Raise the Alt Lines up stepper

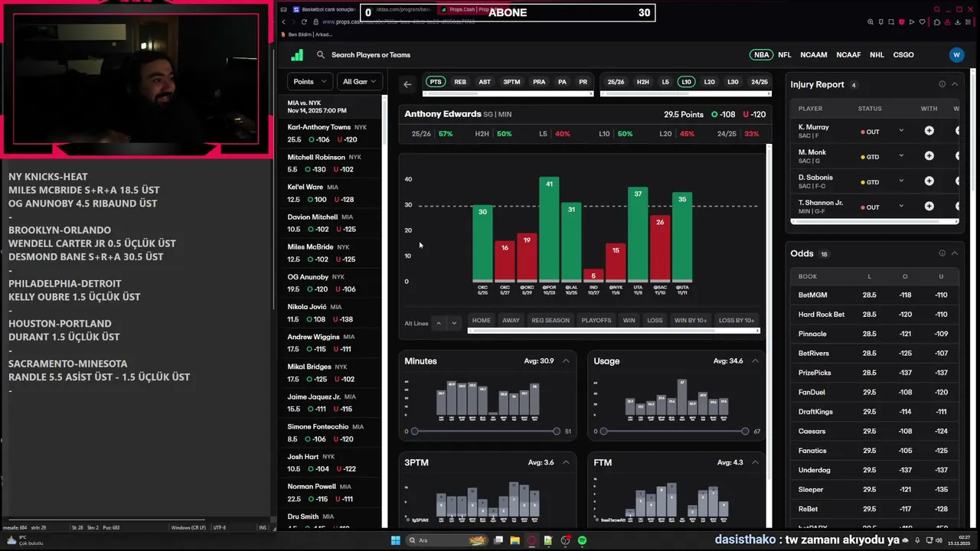click(x=439, y=323)
